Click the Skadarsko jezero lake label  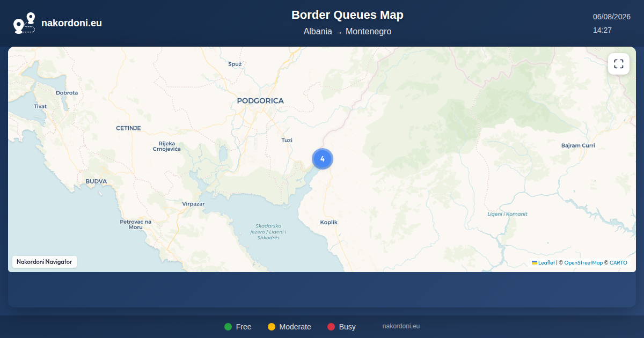pyautogui.click(x=268, y=232)
